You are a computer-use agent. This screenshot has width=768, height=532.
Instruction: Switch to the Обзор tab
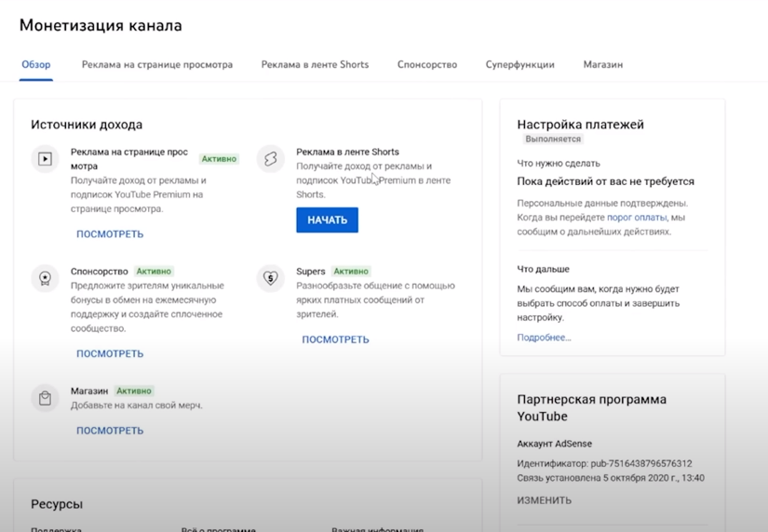36,64
